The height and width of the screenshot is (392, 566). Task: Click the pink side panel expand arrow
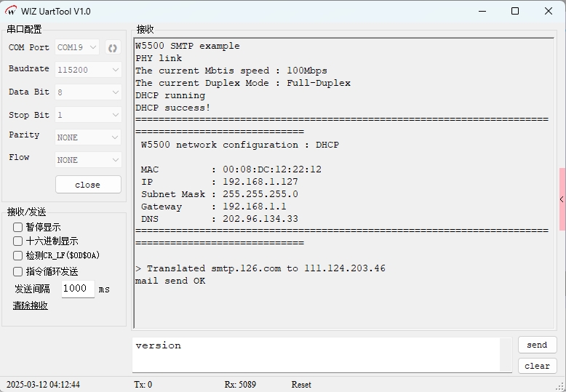pos(562,199)
